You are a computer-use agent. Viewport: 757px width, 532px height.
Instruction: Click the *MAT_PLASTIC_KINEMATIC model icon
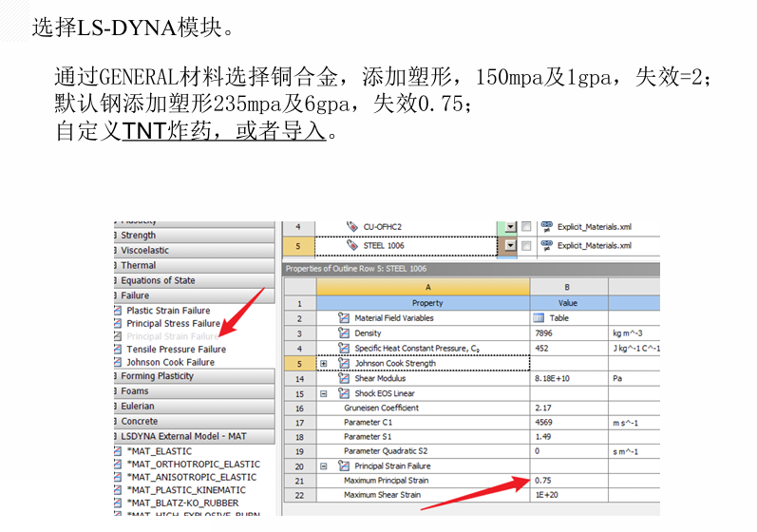118,490
